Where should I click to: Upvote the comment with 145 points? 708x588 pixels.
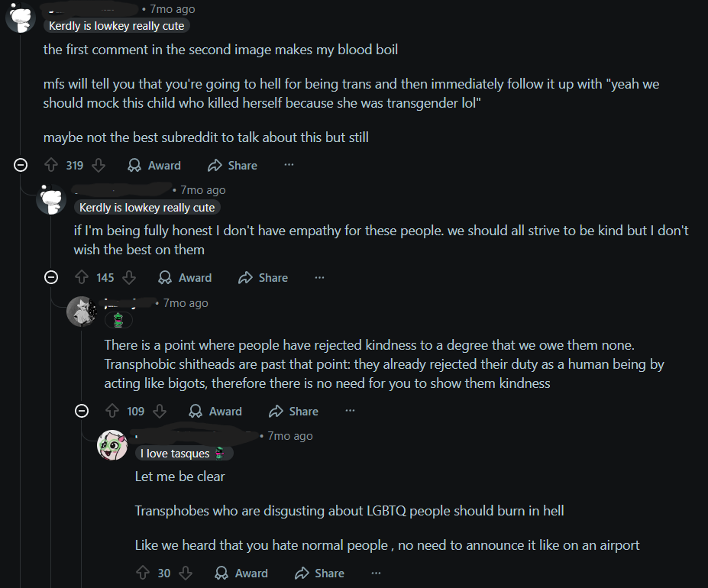pos(82,278)
